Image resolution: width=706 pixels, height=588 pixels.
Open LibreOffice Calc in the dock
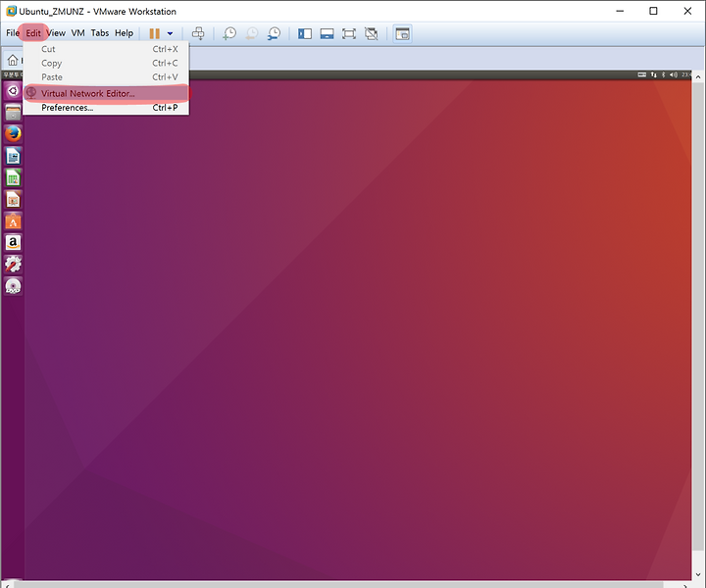click(x=13, y=177)
